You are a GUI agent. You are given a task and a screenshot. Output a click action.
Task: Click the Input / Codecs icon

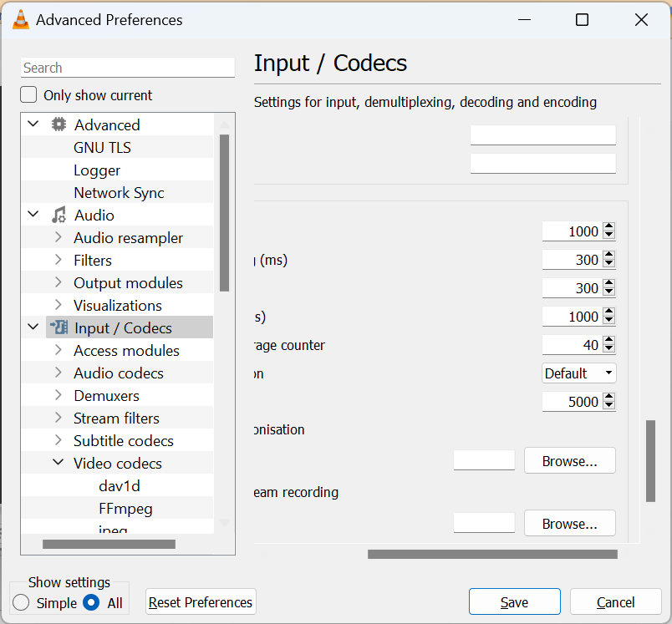pos(57,327)
